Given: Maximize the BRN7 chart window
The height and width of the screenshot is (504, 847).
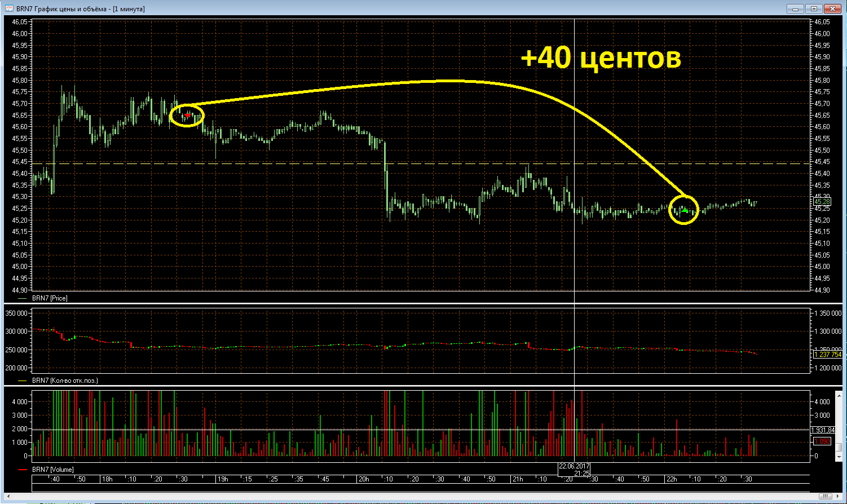Looking at the screenshot, I should (x=814, y=8).
